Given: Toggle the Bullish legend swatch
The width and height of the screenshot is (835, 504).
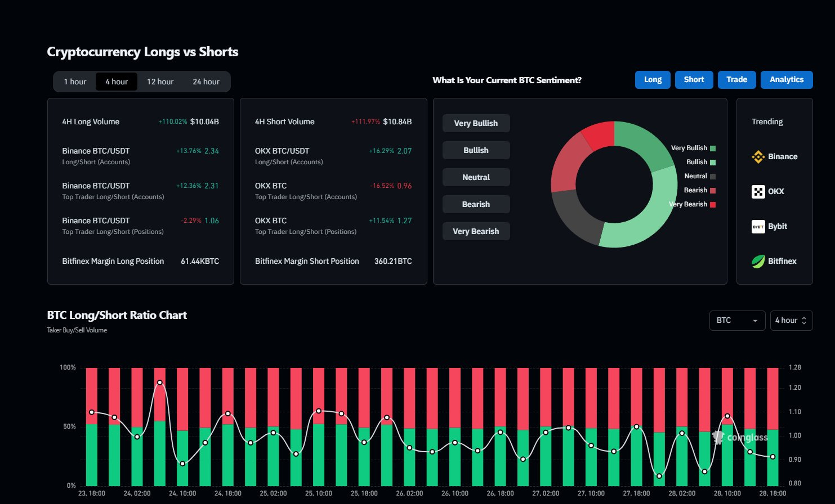Looking at the screenshot, I should click(x=713, y=163).
